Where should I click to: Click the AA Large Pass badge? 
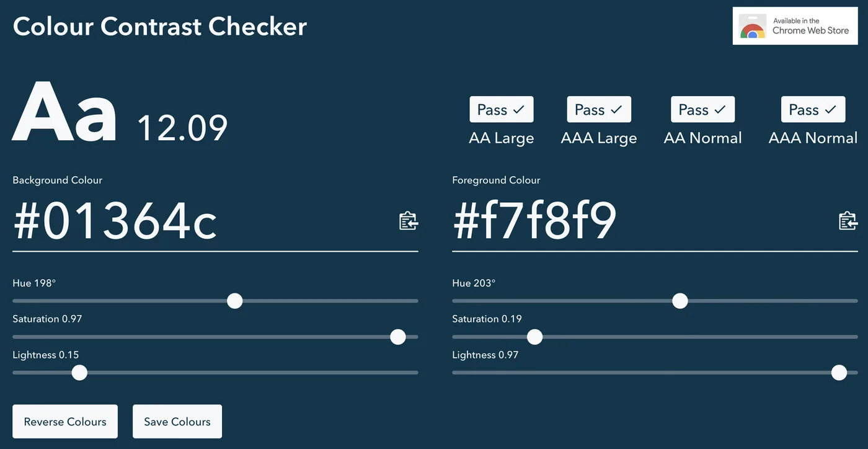[x=501, y=110]
